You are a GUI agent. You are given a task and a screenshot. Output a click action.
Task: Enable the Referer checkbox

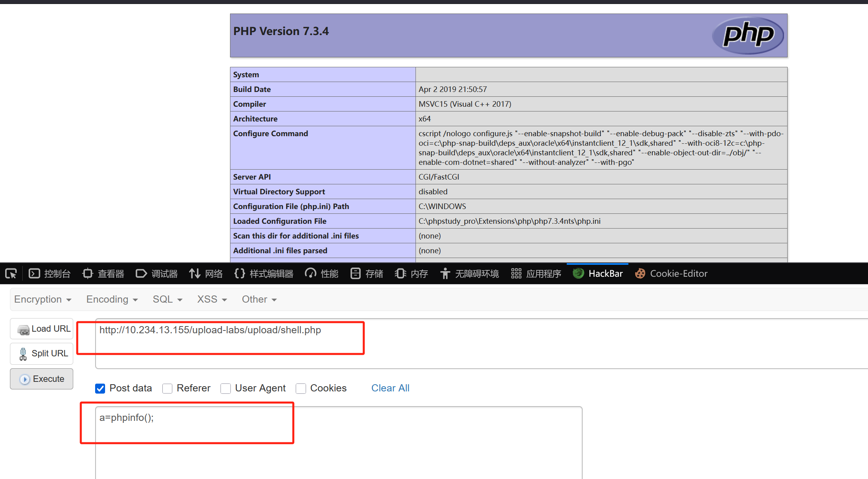168,388
